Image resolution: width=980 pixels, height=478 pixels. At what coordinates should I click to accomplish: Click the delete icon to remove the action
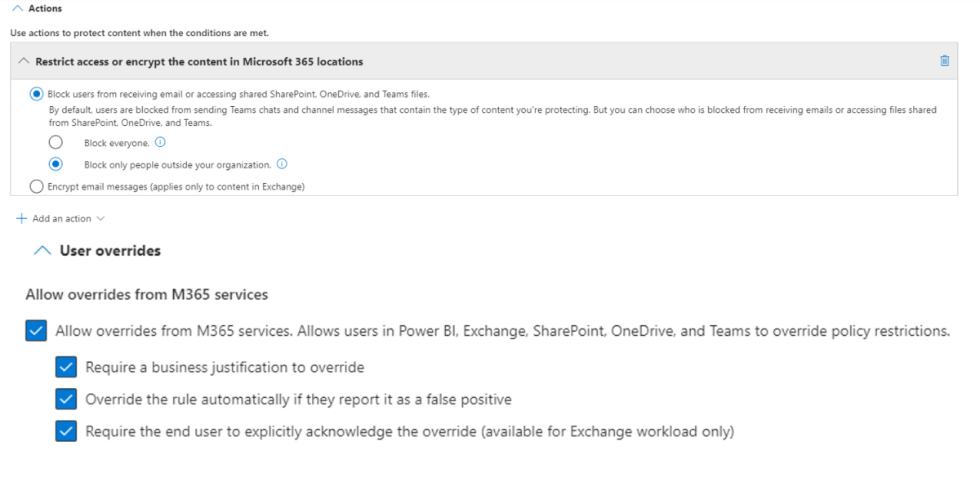tap(945, 60)
